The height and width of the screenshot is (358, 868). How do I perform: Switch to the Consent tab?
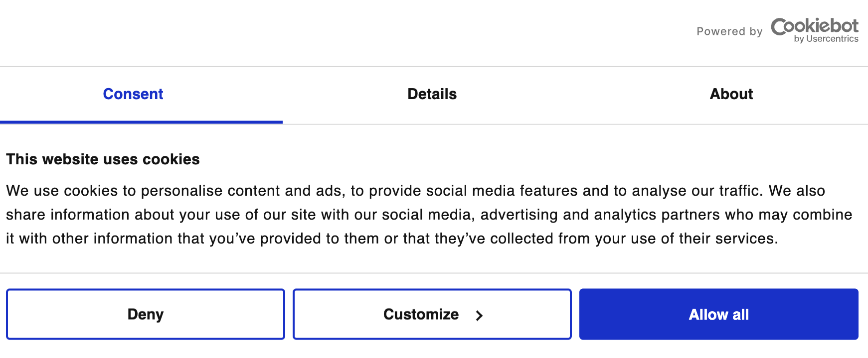pos(133,94)
